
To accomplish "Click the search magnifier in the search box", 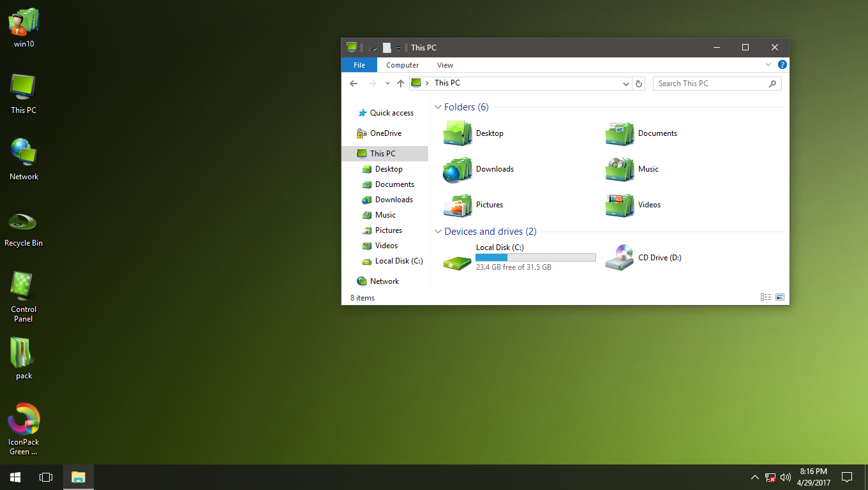I will point(772,84).
